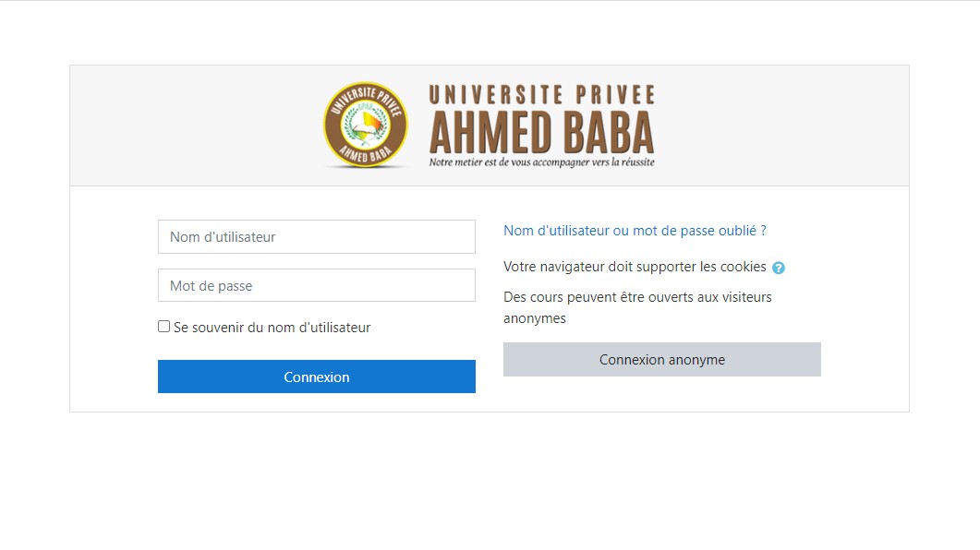Click "Des cours peuvent être ouverts" notice text
The width and height of the screenshot is (980, 550).
(x=637, y=297)
